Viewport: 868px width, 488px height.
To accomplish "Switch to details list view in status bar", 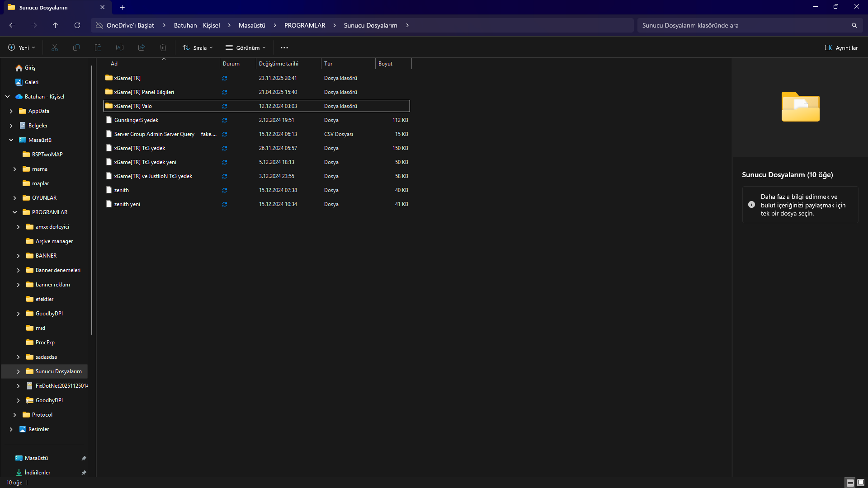I will [850, 483].
